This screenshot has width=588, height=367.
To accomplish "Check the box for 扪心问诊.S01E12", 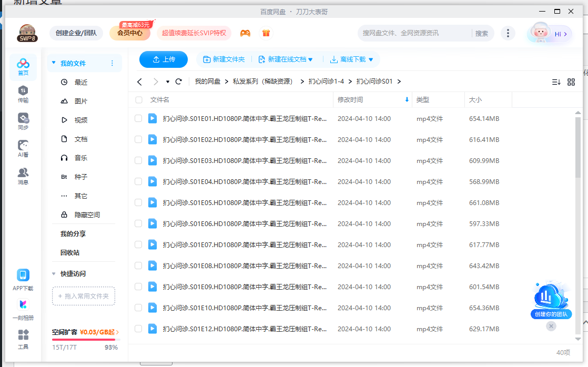I will click(x=138, y=329).
